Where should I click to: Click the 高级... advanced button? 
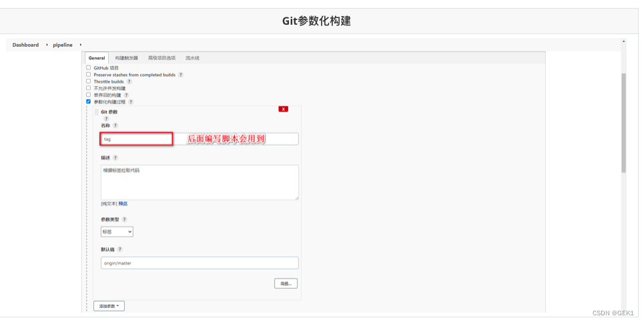[286, 284]
